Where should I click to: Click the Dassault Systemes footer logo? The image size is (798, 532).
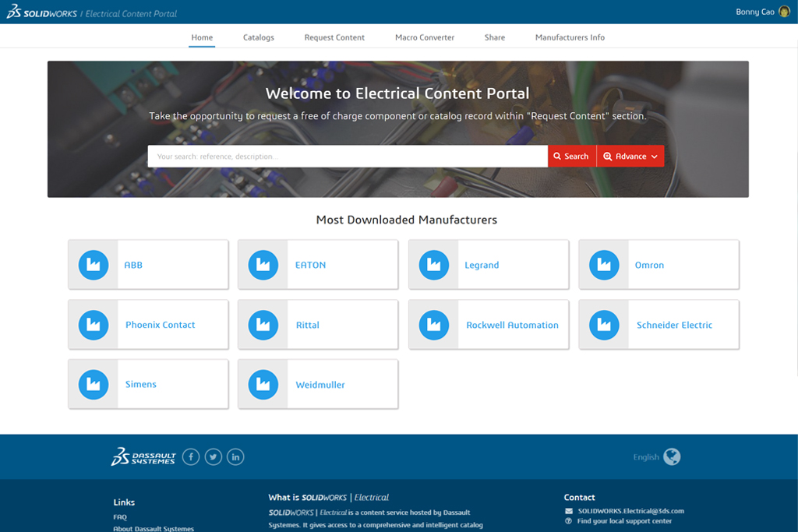tap(143, 456)
